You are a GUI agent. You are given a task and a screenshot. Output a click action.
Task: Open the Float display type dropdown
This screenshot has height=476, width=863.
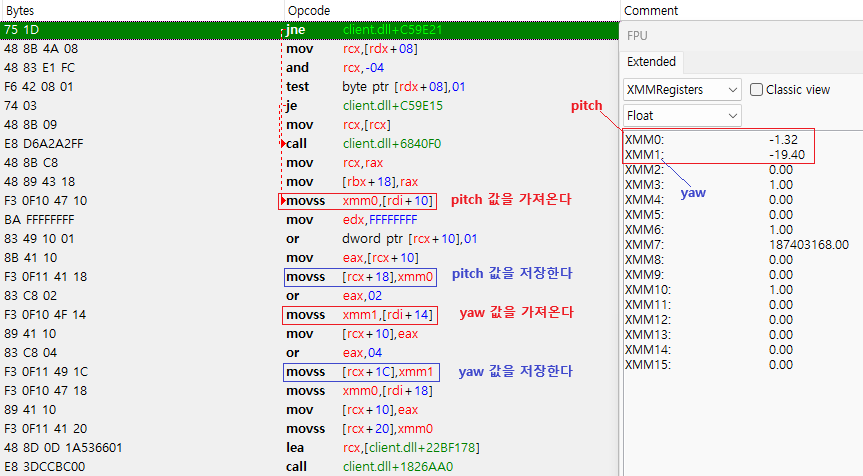[682, 116]
